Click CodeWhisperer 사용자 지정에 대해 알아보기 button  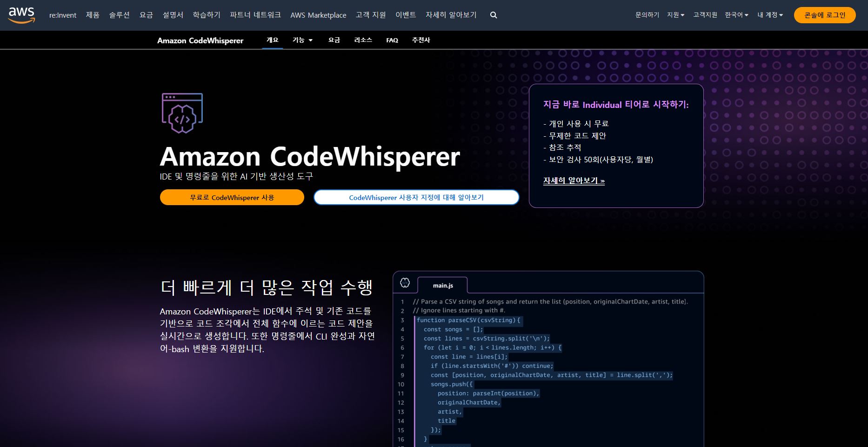tap(416, 197)
